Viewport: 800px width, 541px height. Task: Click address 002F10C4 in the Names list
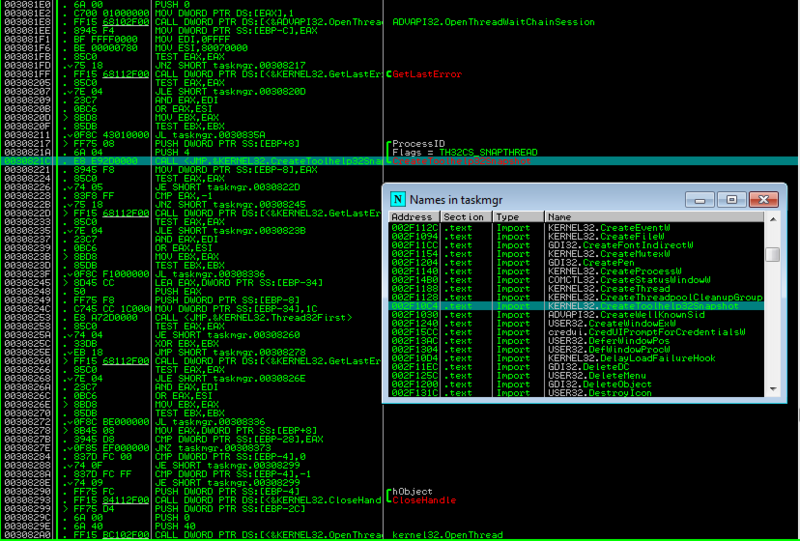[414, 306]
